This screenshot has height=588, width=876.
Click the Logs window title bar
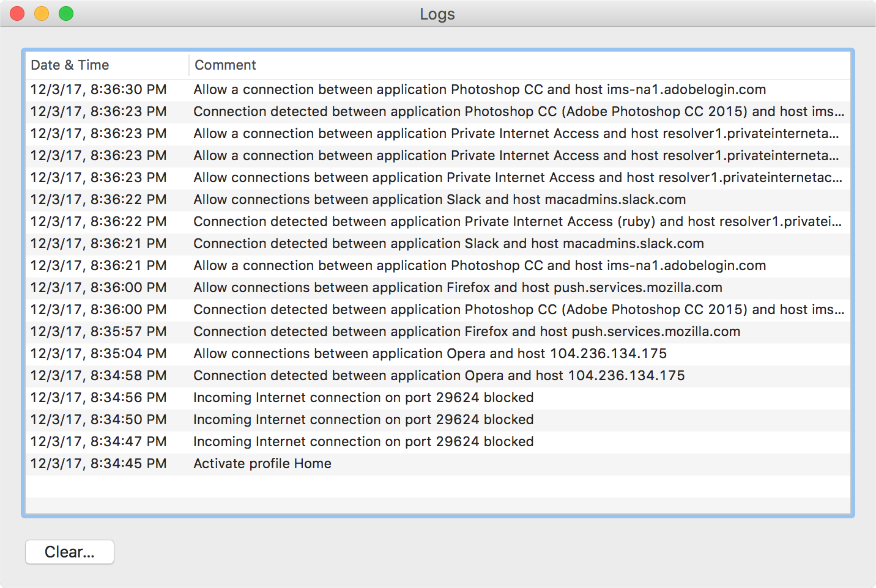click(437, 13)
